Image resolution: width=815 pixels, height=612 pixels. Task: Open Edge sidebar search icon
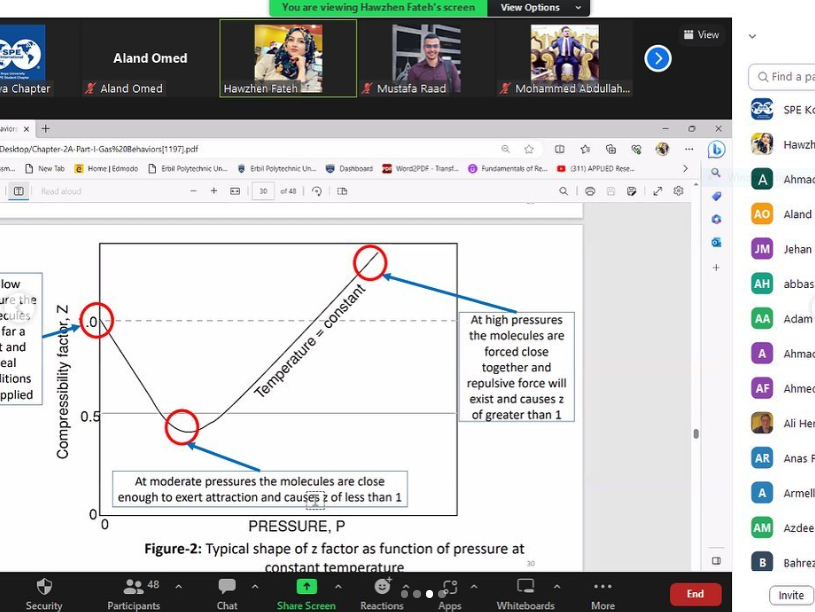[x=716, y=173]
